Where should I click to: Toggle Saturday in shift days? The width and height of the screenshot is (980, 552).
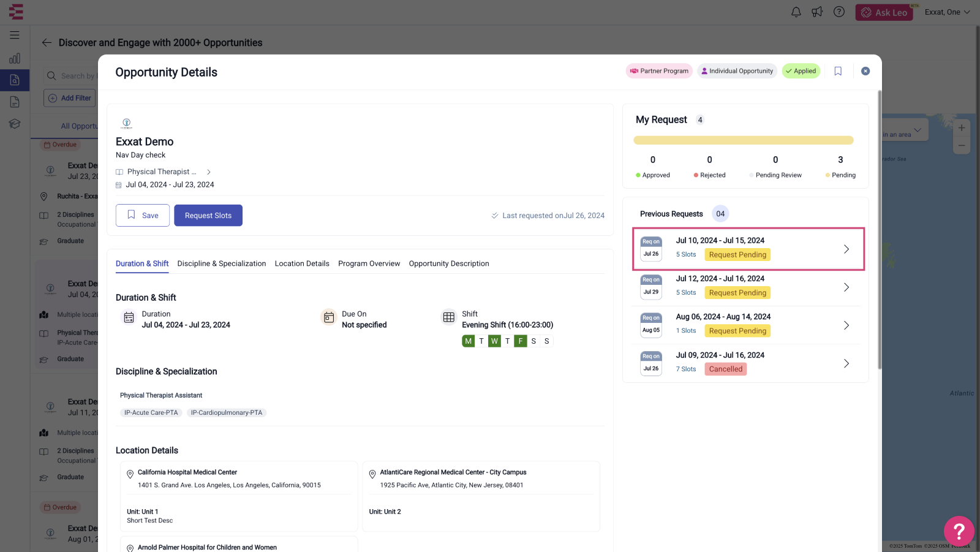(533, 341)
